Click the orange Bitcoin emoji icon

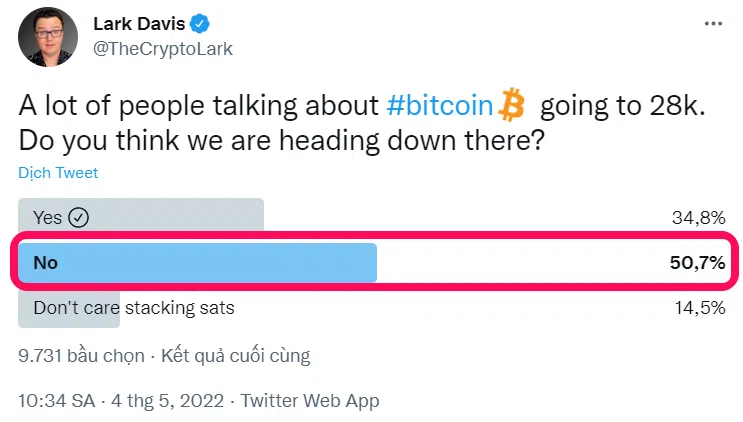512,102
